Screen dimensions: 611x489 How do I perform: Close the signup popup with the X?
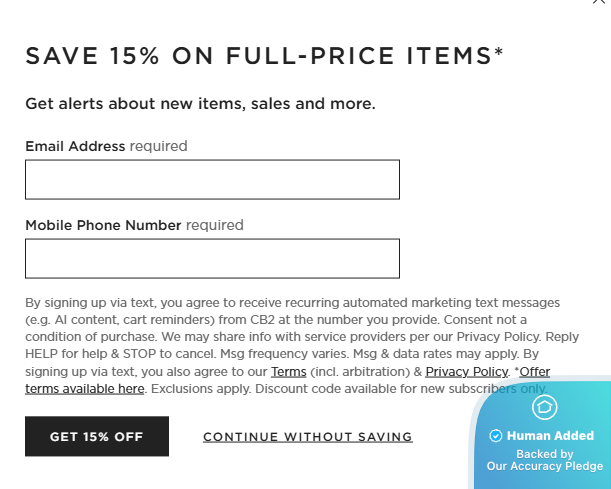pos(599,3)
